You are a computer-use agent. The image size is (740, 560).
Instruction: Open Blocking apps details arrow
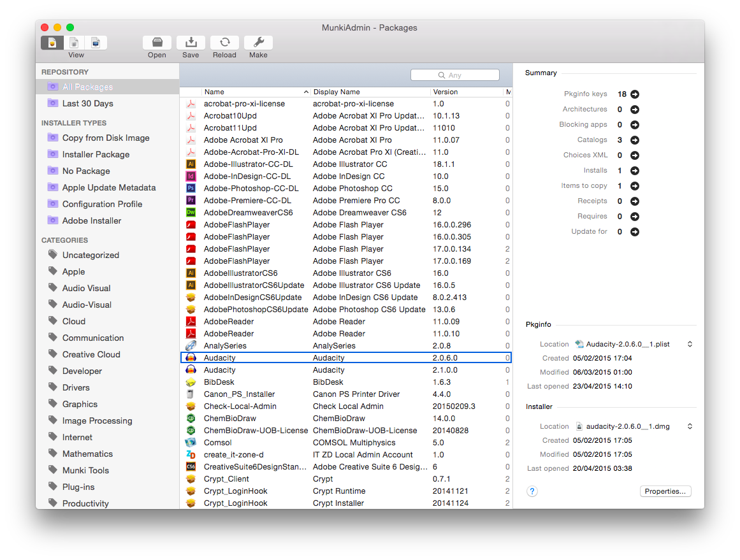point(635,125)
